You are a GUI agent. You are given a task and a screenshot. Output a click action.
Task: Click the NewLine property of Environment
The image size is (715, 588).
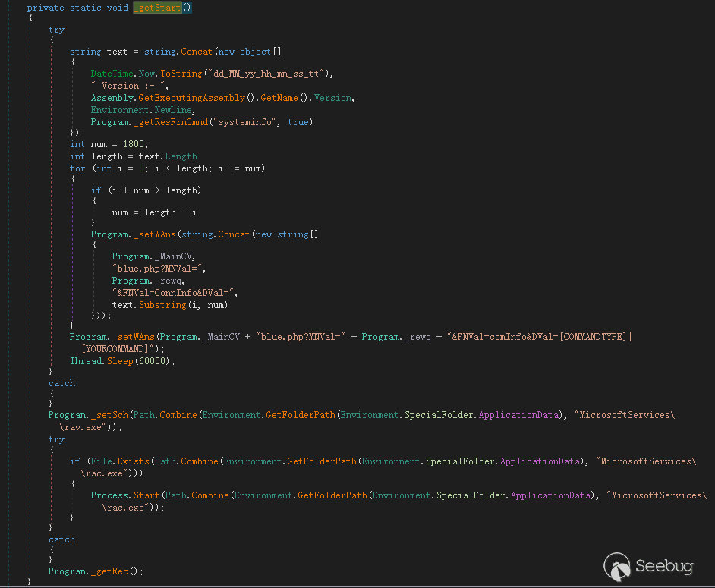[x=173, y=110]
